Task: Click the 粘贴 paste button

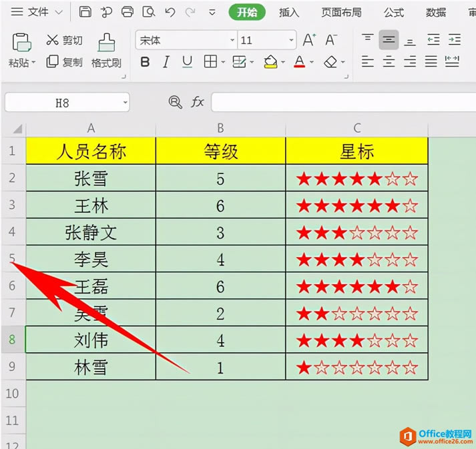Action: tap(22, 50)
